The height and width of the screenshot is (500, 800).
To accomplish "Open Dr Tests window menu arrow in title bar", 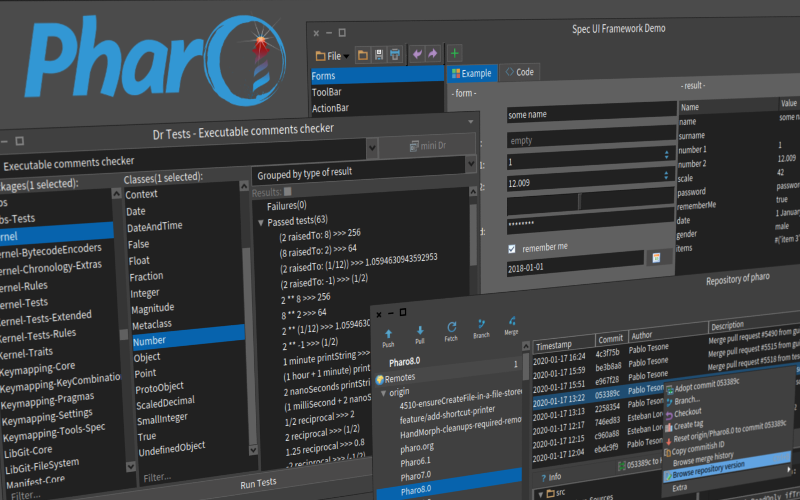I will tap(470, 121).
